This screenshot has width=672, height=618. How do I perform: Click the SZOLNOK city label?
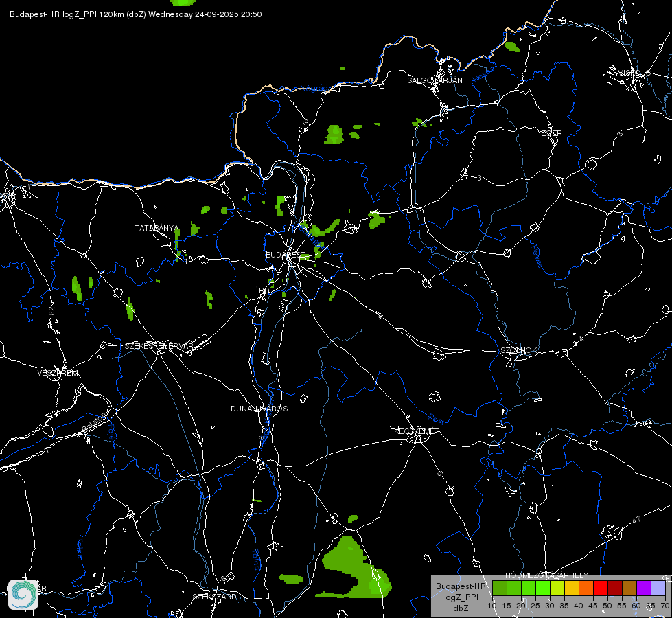click(518, 350)
